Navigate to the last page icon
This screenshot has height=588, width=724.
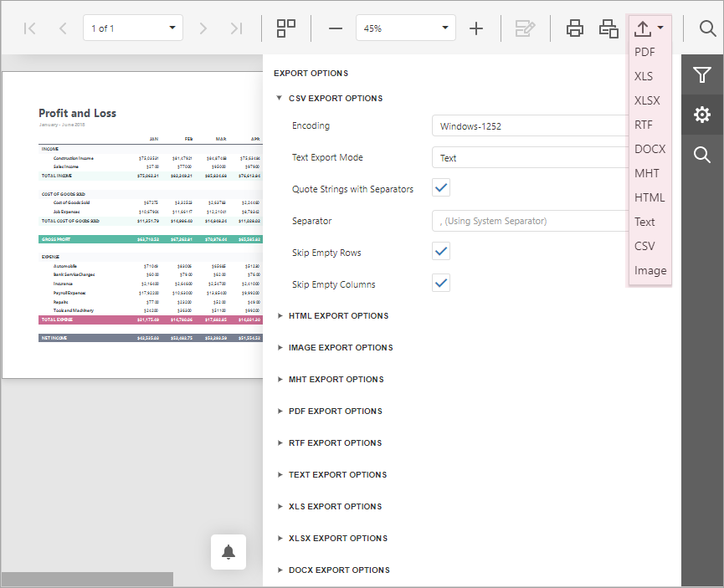coord(237,28)
